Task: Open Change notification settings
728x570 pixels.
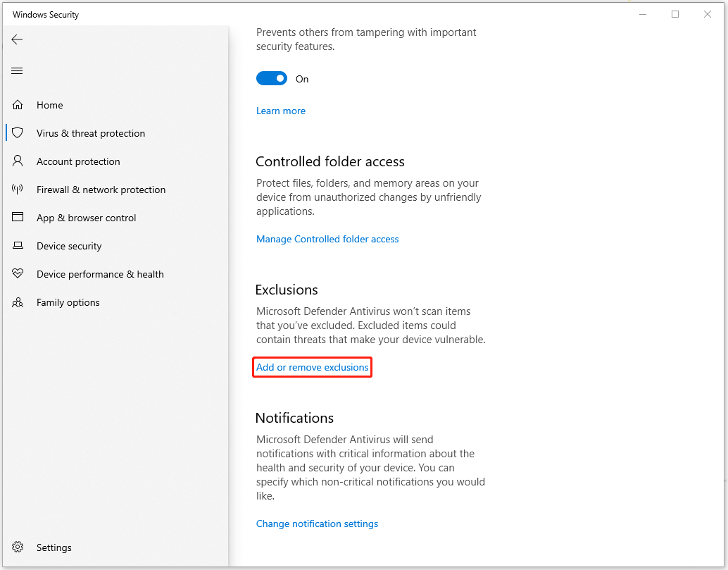Action: pos(317,523)
